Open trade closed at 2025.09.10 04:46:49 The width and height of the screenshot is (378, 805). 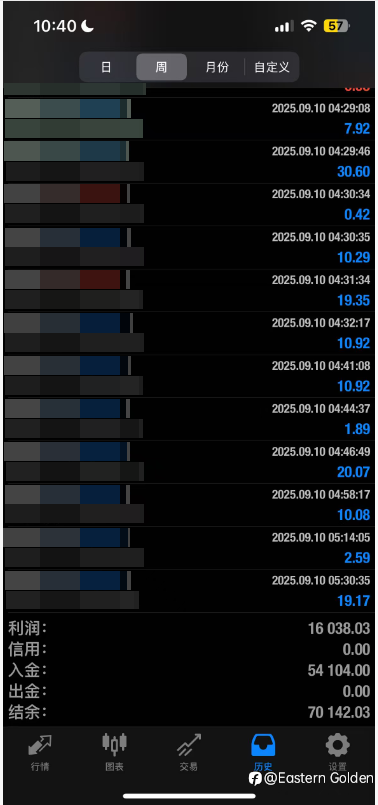pos(189,463)
